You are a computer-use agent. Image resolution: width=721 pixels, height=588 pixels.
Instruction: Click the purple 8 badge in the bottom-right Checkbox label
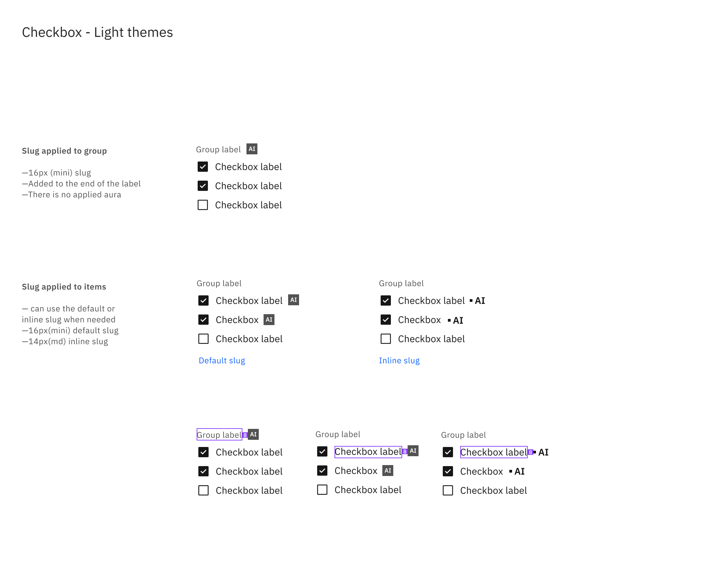[x=531, y=452]
